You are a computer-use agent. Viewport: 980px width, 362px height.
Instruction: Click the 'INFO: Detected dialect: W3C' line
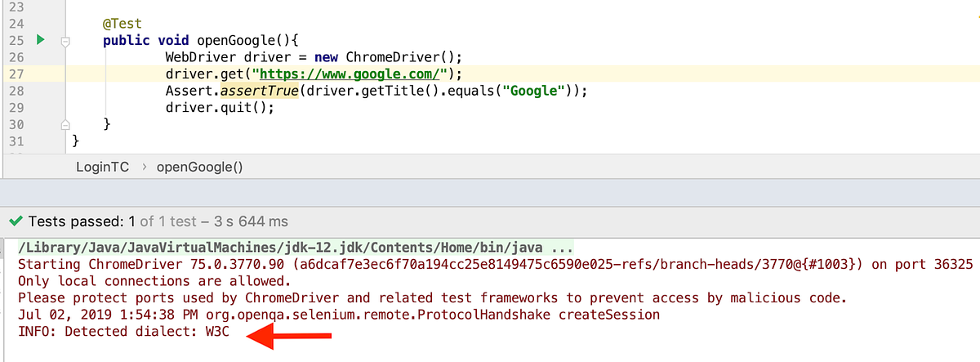click(125, 332)
